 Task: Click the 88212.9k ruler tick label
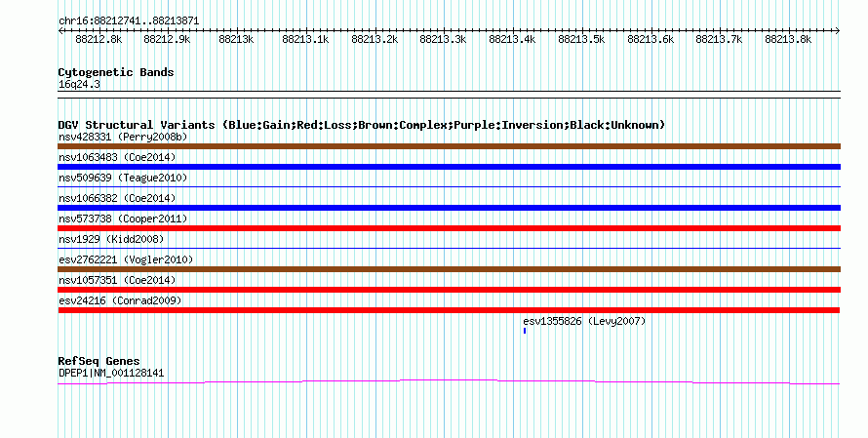[167, 39]
